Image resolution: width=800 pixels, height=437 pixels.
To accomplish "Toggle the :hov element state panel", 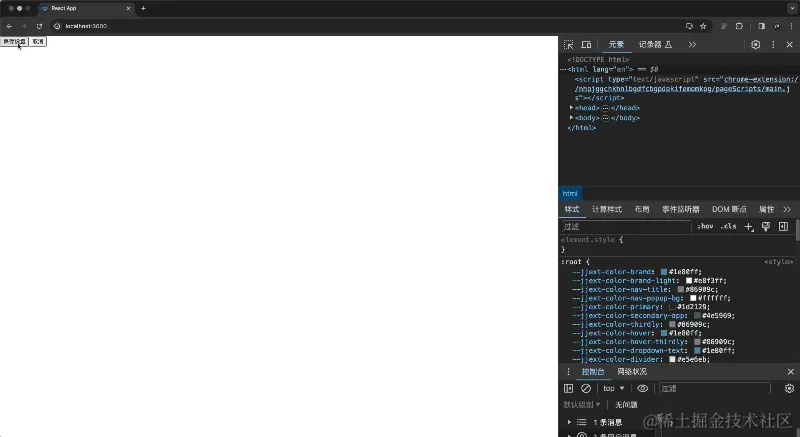I will 705,226.
